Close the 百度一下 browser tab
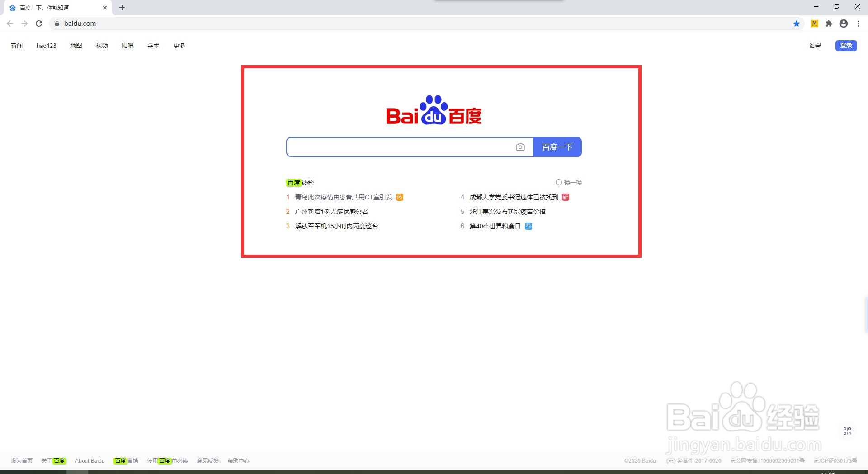The image size is (868, 474). [105, 8]
